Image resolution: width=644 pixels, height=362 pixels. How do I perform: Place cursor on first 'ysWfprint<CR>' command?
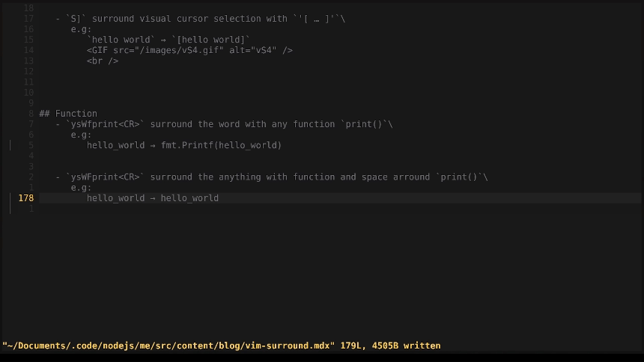106,124
